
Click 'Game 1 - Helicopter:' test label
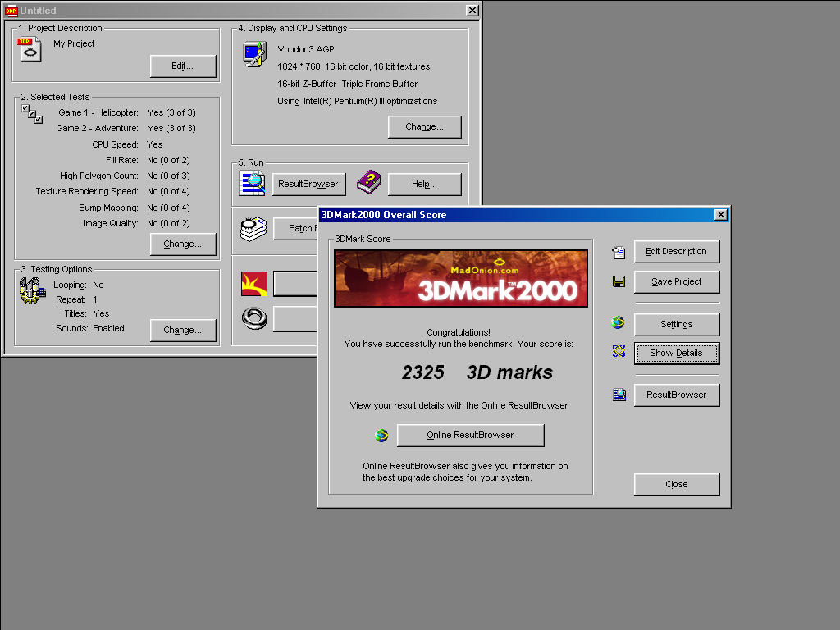pos(98,112)
